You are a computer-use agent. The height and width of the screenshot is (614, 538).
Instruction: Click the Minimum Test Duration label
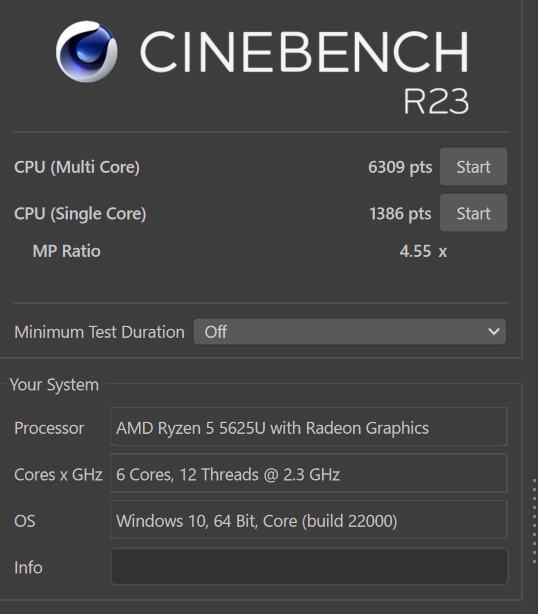coord(99,332)
